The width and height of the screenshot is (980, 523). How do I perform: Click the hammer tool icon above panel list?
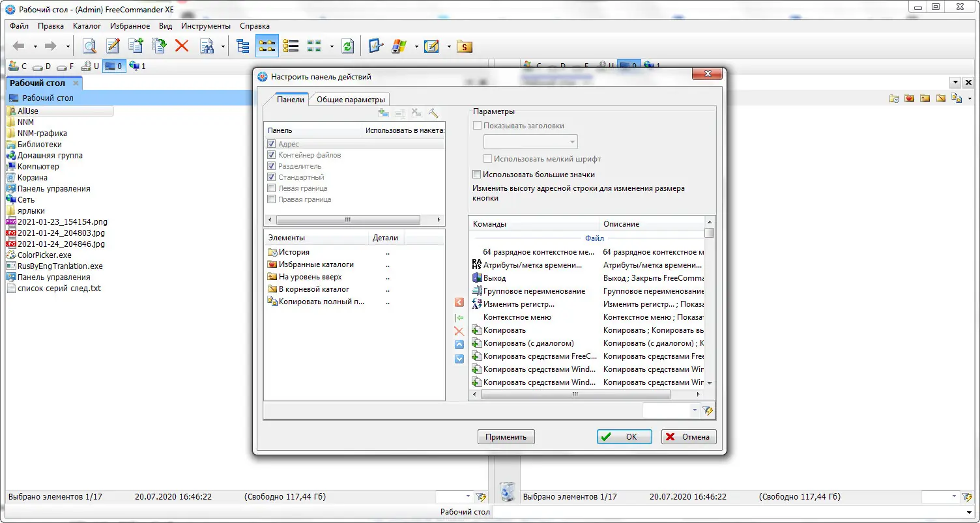[x=433, y=113]
